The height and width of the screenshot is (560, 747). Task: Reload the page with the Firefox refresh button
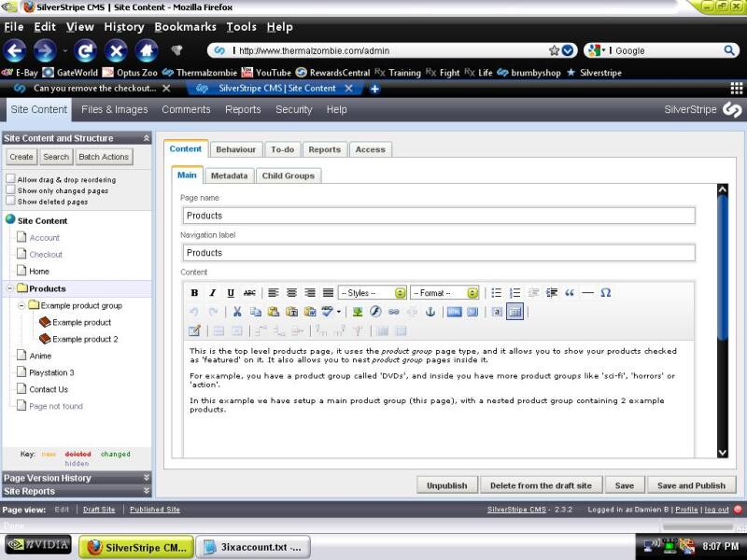click(85, 50)
